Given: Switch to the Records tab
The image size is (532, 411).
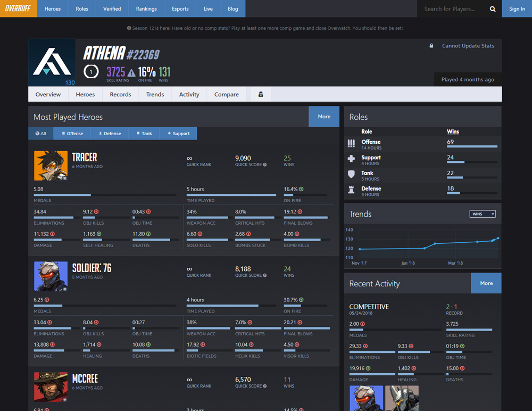Looking at the screenshot, I should 120,94.
